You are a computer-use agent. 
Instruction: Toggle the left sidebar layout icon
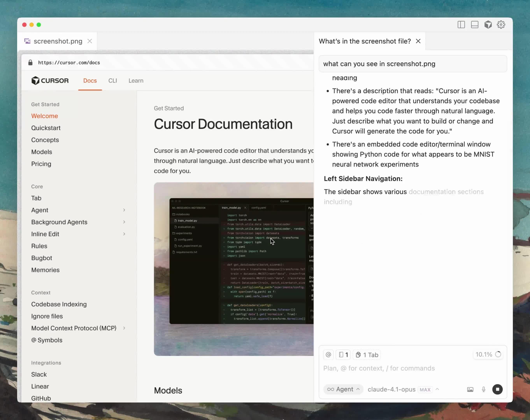click(x=461, y=25)
